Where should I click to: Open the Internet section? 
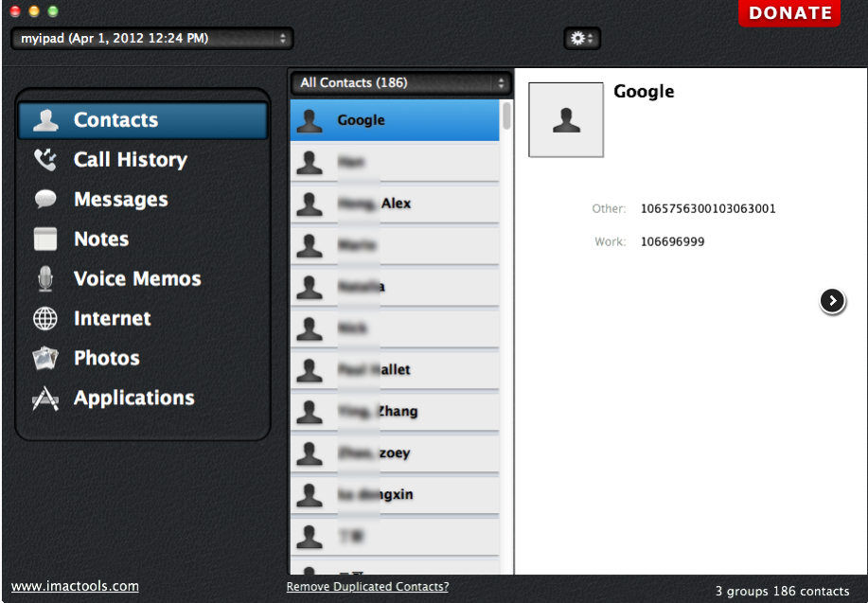coord(143,318)
